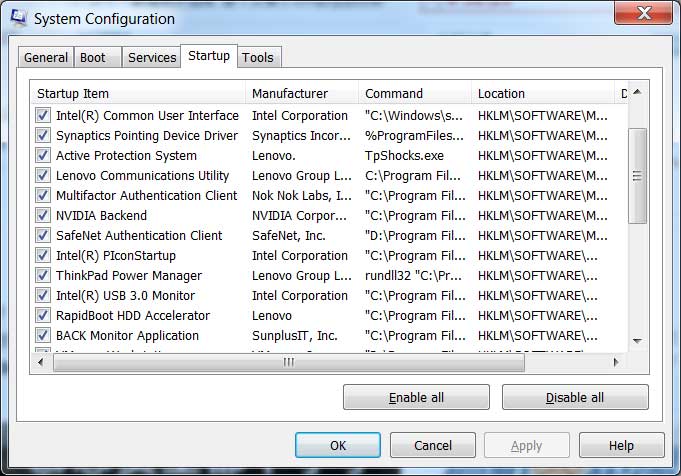Toggle BACK Monitor Application checkbox
The width and height of the screenshot is (681, 476).
click(43, 335)
